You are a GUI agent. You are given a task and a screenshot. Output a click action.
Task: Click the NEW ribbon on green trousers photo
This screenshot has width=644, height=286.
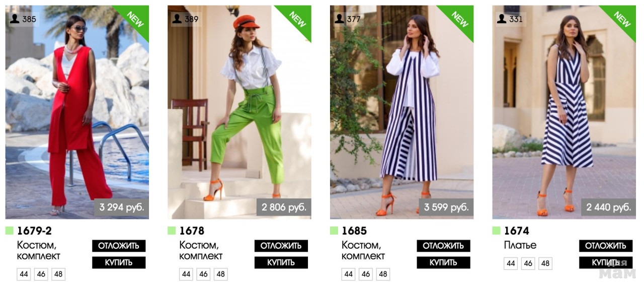point(297,19)
